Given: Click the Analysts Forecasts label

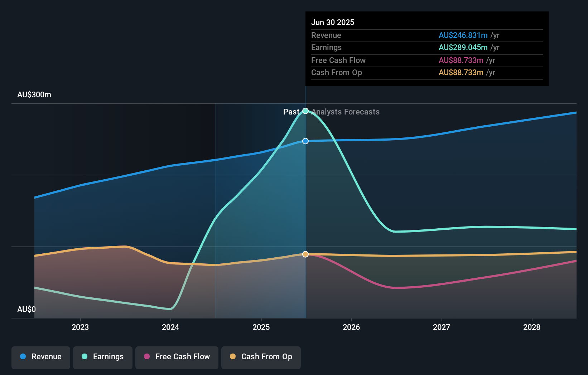Looking at the screenshot, I should pos(346,112).
